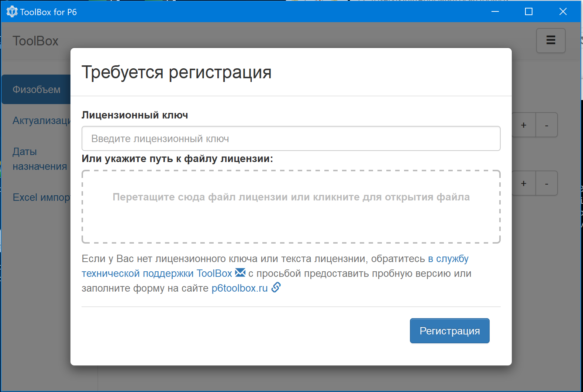The image size is (583, 392).
Task: Click the license file drop zone
Action: tap(291, 207)
